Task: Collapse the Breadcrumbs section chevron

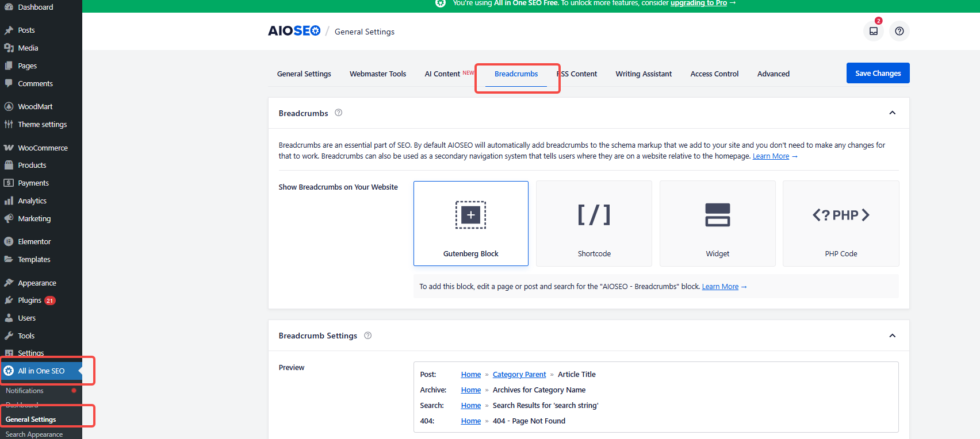Action: pyautogui.click(x=892, y=113)
